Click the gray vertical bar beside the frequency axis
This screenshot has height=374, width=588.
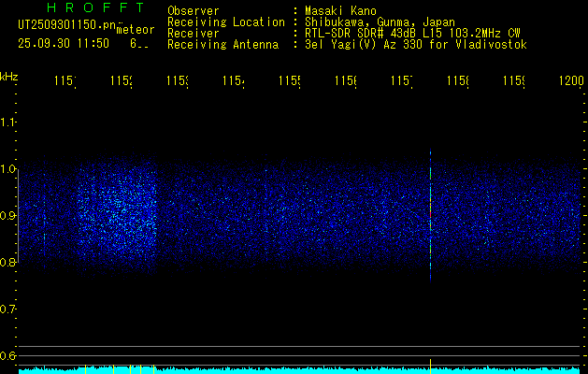click(19, 218)
